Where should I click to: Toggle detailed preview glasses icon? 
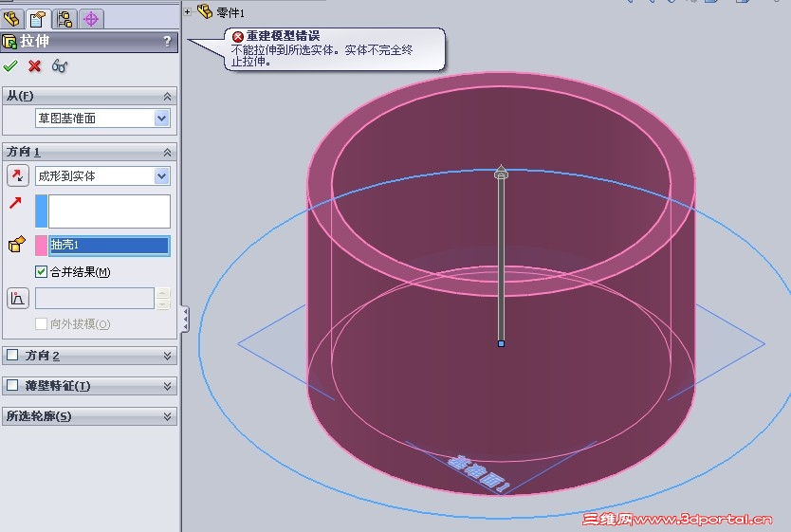[60, 66]
